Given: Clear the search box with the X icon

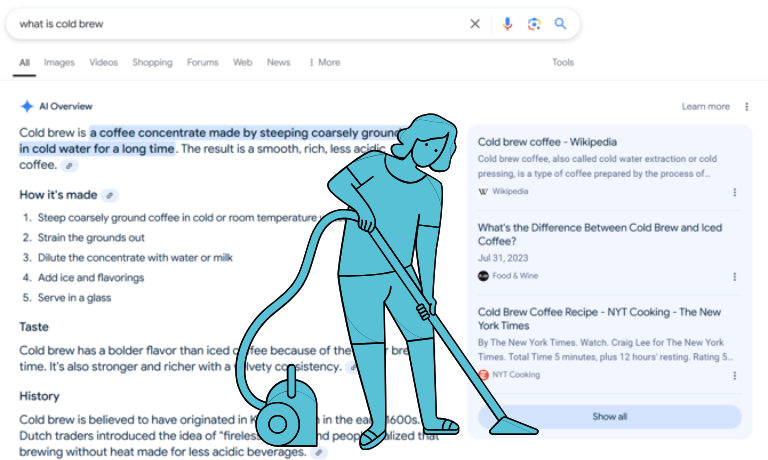Looking at the screenshot, I should pos(475,24).
